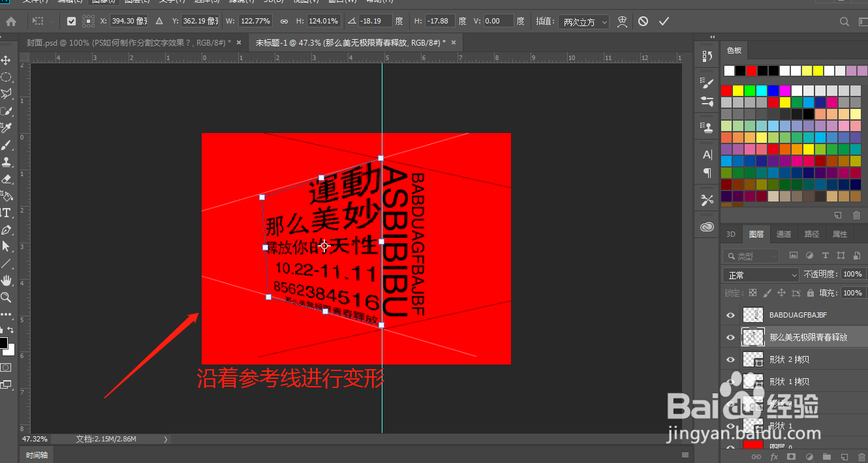
Task: Select the Polygonal Lasso tool
Action: 6,94
